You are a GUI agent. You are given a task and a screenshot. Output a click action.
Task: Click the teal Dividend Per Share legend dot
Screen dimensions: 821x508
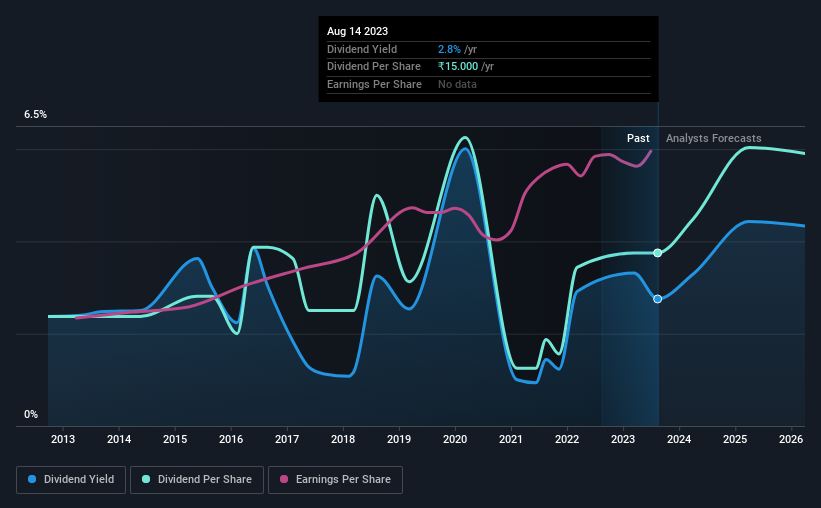pos(146,479)
